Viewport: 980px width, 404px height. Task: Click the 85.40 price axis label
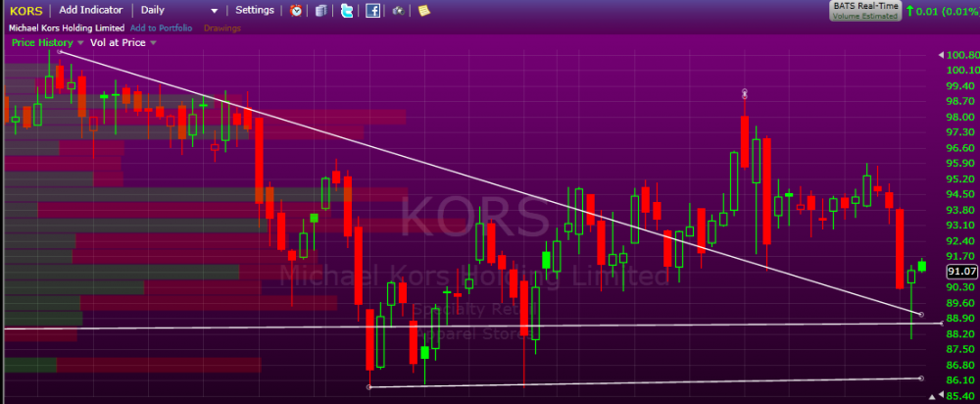click(x=961, y=396)
